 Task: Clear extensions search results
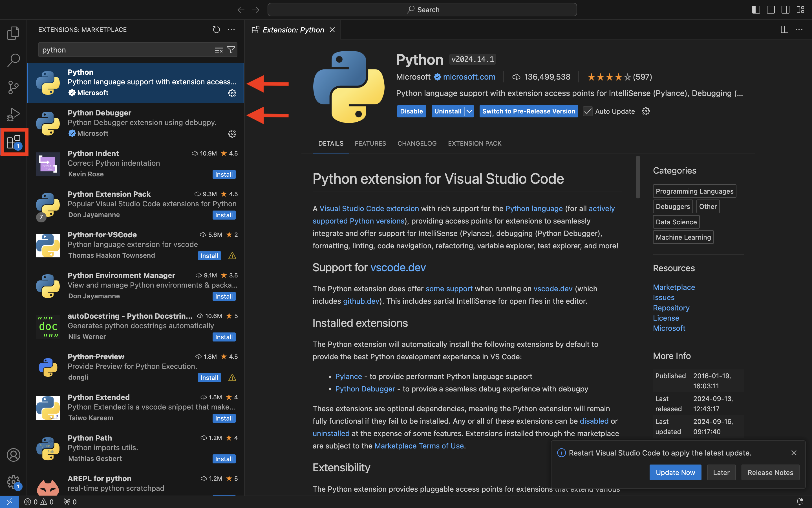pos(219,50)
